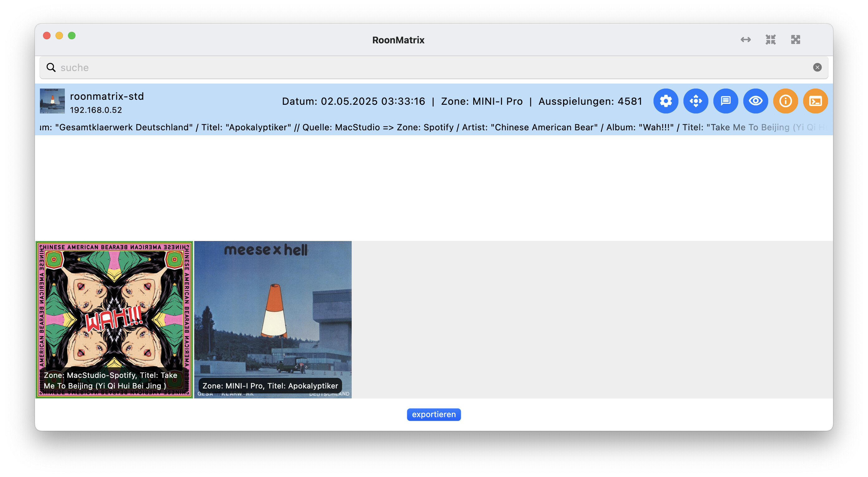Click into the suche search field
868x477 pixels.
[x=434, y=67]
